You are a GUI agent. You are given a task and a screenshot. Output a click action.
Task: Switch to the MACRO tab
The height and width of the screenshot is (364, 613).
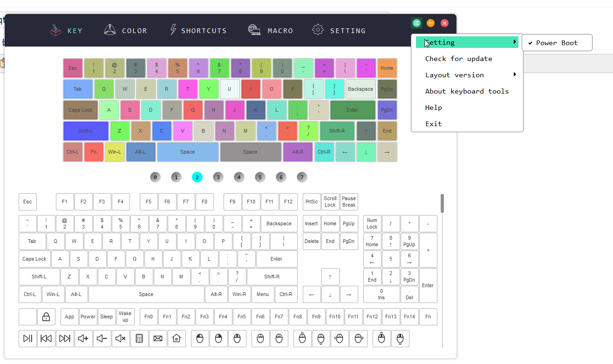[x=270, y=30]
